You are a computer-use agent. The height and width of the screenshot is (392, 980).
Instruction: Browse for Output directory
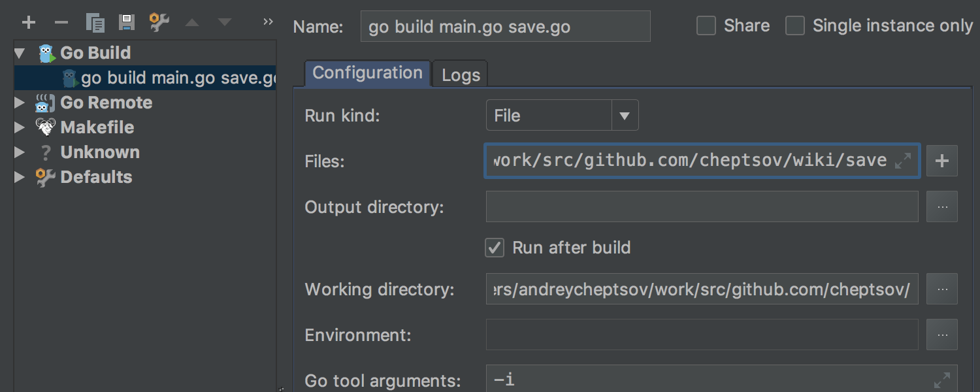pyautogui.click(x=942, y=206)
